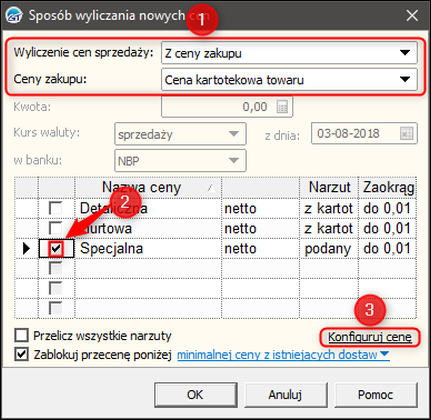Enable Przelicz wszystkie narzuty checkbox
Image resolution: width=431 pixels, height=420 pixels.
point(21,335)
